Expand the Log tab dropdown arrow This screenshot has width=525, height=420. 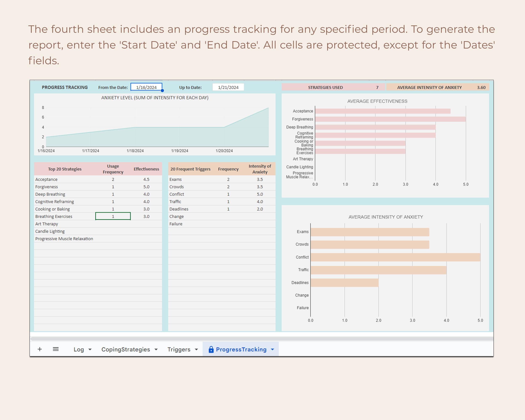pos(89,349)
